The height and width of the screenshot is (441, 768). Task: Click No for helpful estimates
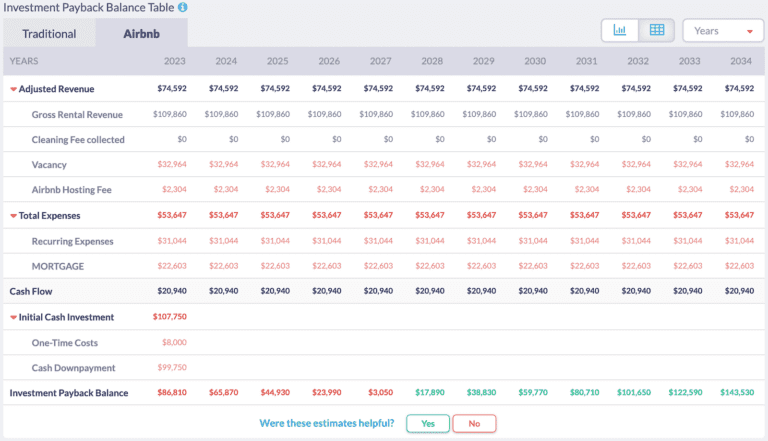[474, 423]
